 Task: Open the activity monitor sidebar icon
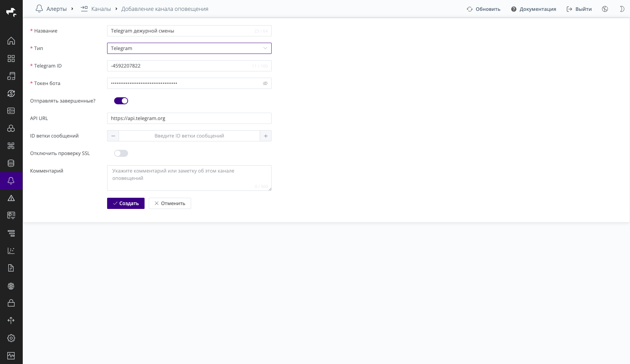pos(11,356)
